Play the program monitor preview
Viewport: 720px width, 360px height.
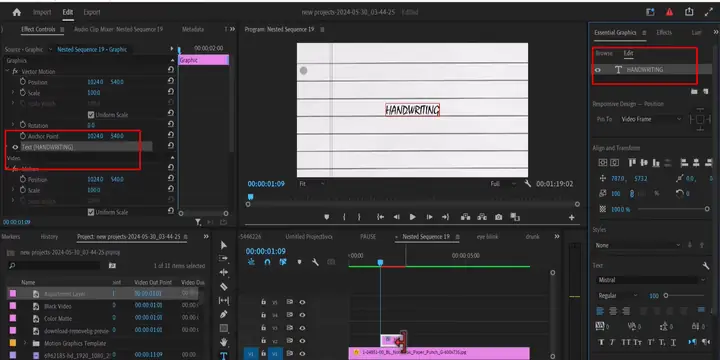pyautogui.click(x=412, y=217)
